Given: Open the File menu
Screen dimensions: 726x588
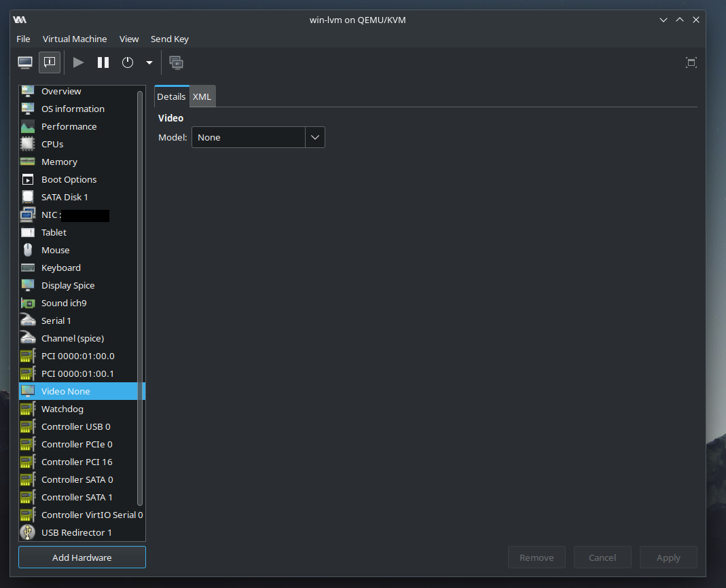Looking at the screenshot, I should [23, 39].
